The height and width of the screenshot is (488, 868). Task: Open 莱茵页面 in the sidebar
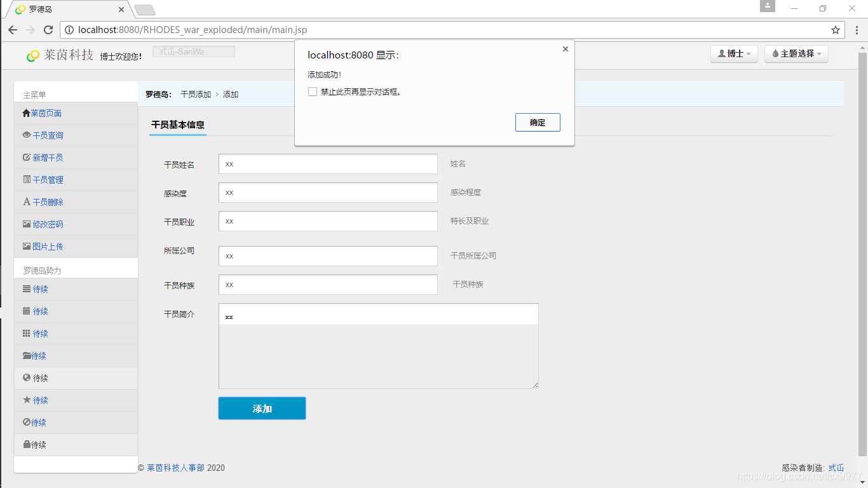[76, 113]
